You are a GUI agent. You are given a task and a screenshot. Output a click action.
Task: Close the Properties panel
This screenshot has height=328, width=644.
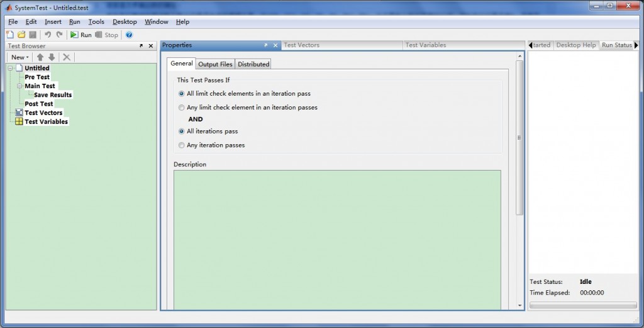point(275,45)
